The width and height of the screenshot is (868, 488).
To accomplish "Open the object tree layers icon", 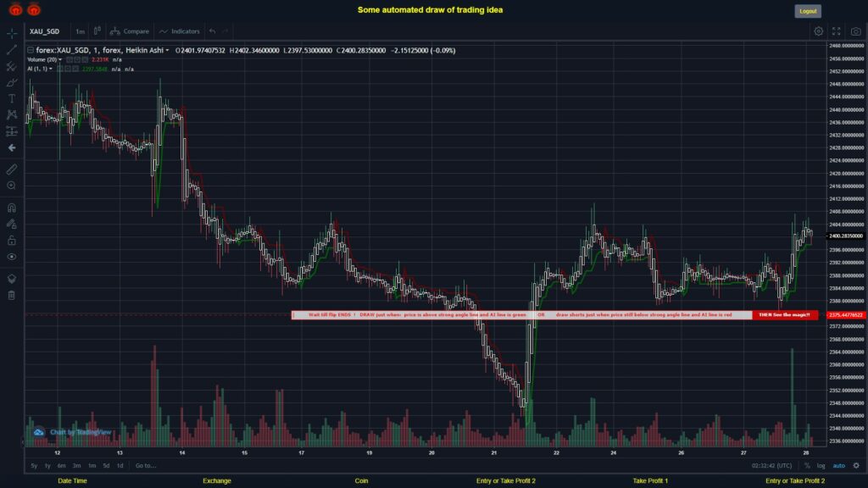I will 12,279.
